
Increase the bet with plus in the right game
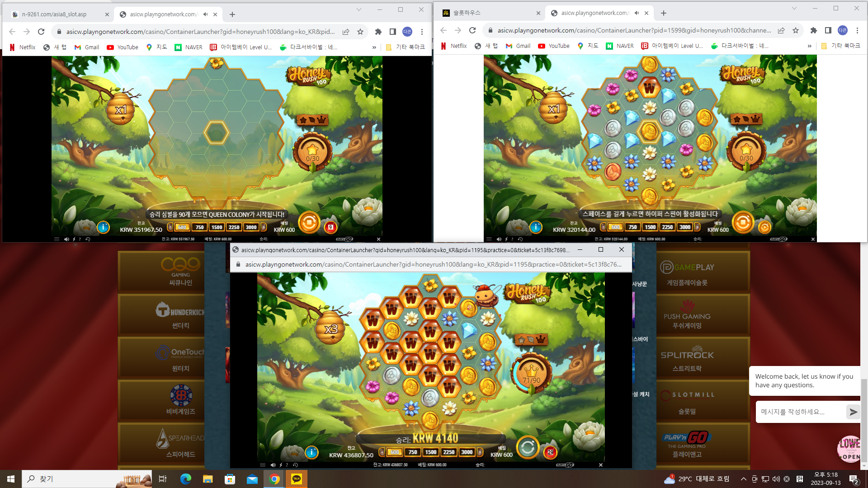coord(697,227)
